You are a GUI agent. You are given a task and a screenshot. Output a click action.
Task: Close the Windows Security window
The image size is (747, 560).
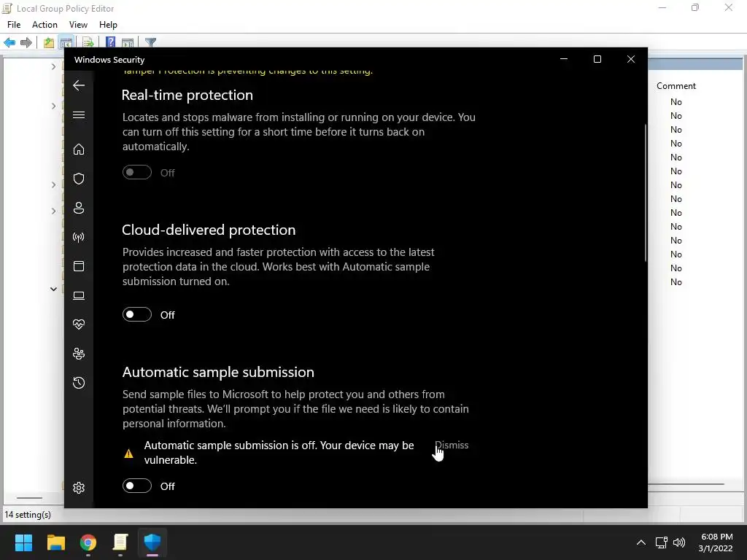(631, 59)
